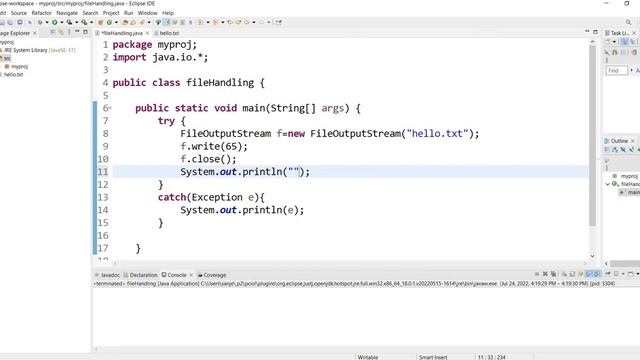
Task: Close the Task List view
Action: tap(634, 33)
